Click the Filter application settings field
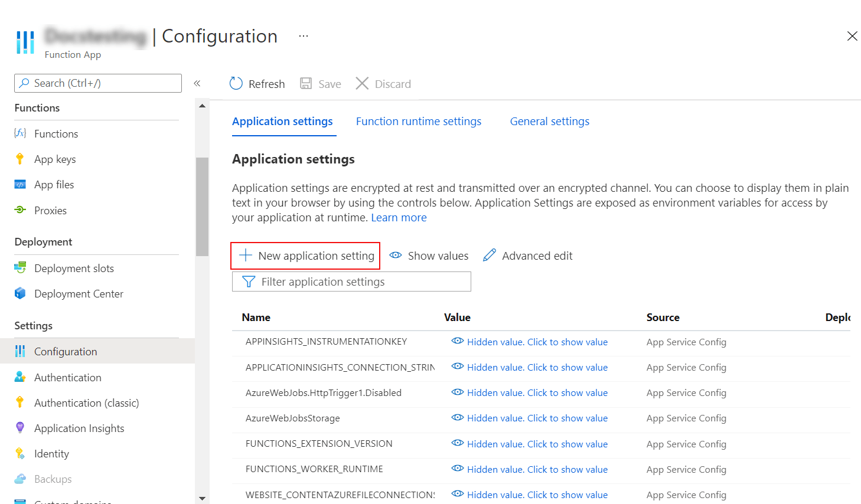 (351, 282)
